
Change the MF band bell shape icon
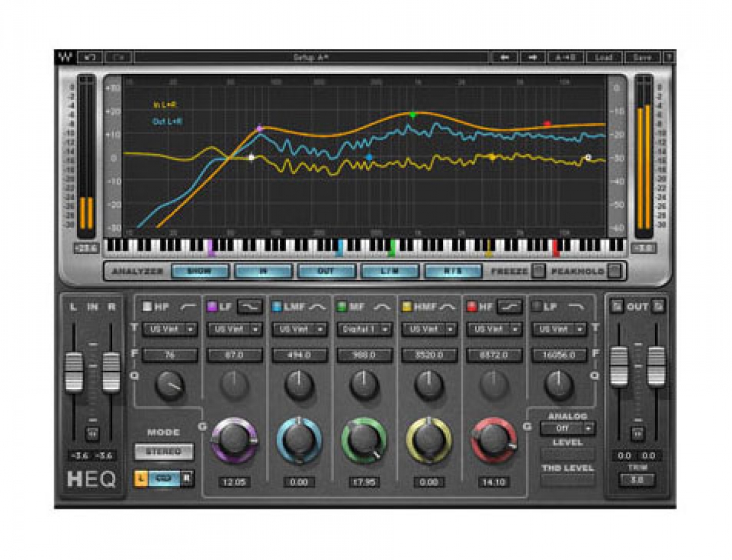click(x=382, y=307)
